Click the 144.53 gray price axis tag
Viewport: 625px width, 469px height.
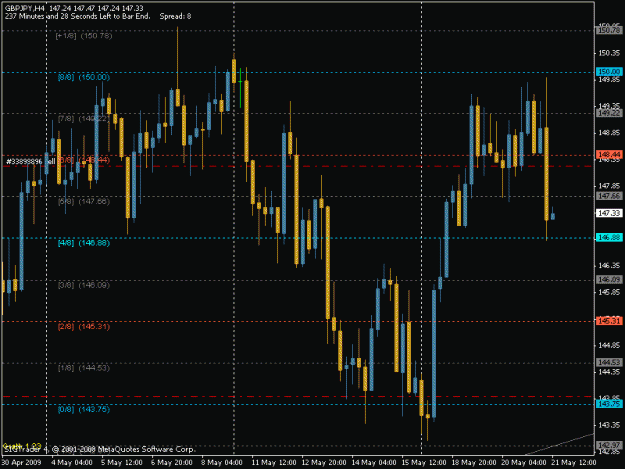[609, 362]
